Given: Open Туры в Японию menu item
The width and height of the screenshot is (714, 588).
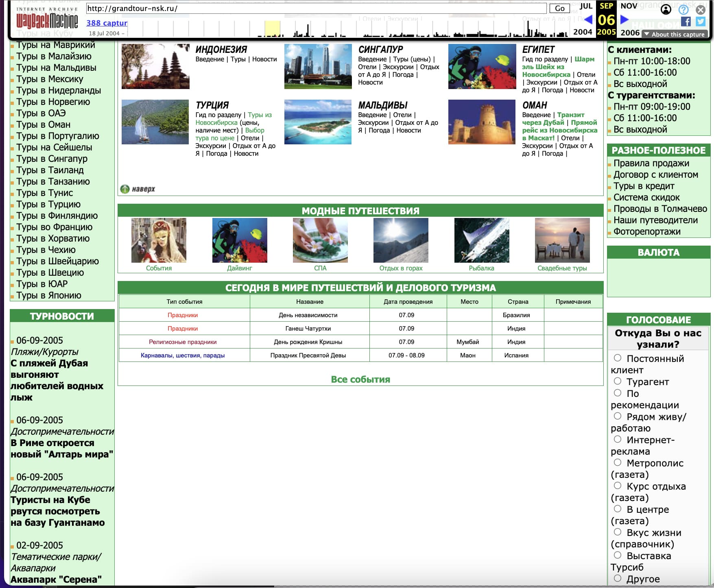Looking at the screenshot, I should pyautogui.click(x=49, y=295).
